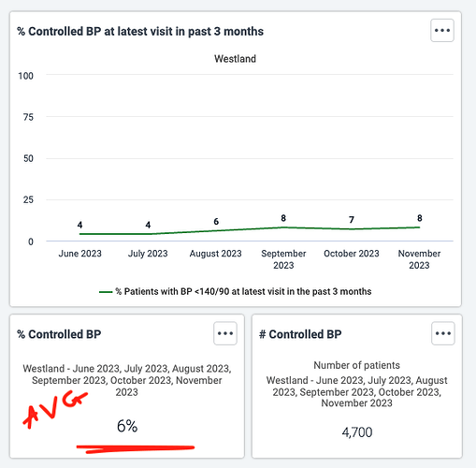
Task: Click the June 2023 axis label
Action: pyautogui.click(x=80, y=254)
